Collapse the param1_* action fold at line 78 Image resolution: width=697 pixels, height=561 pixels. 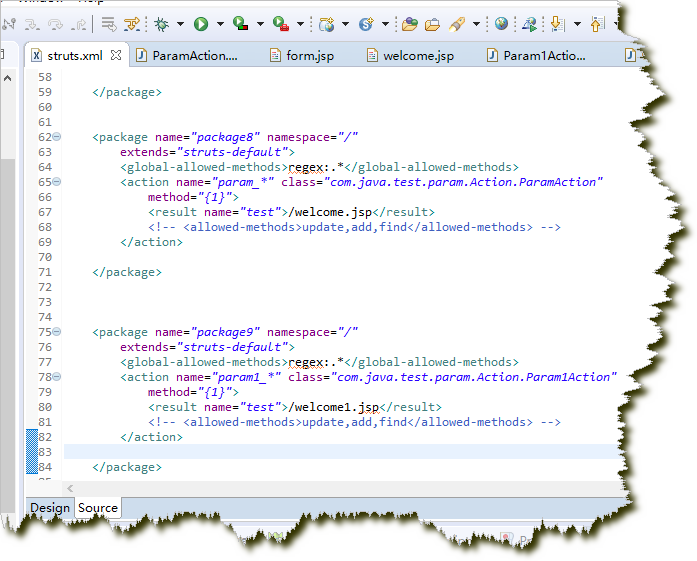click(x=57, y=377)
